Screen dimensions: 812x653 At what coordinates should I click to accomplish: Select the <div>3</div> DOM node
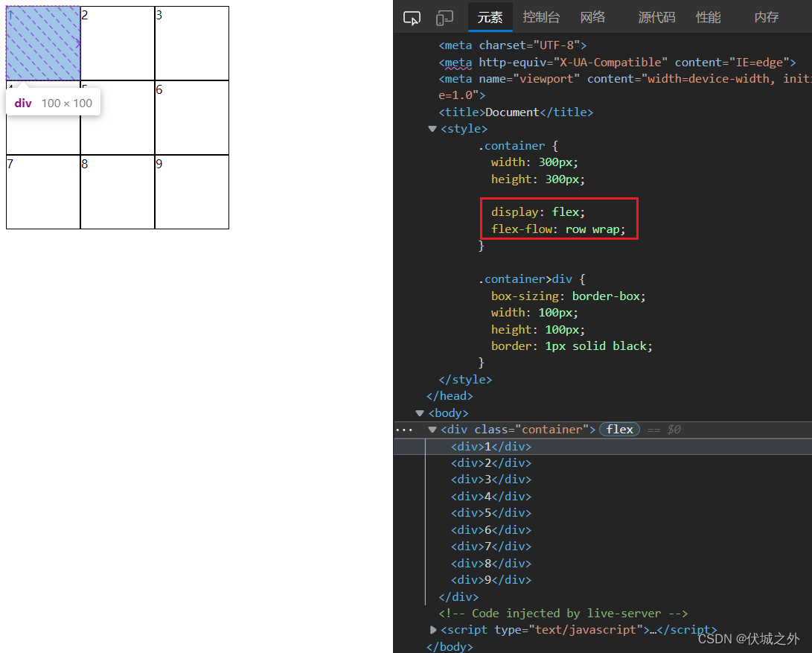(x=491, y=480)
